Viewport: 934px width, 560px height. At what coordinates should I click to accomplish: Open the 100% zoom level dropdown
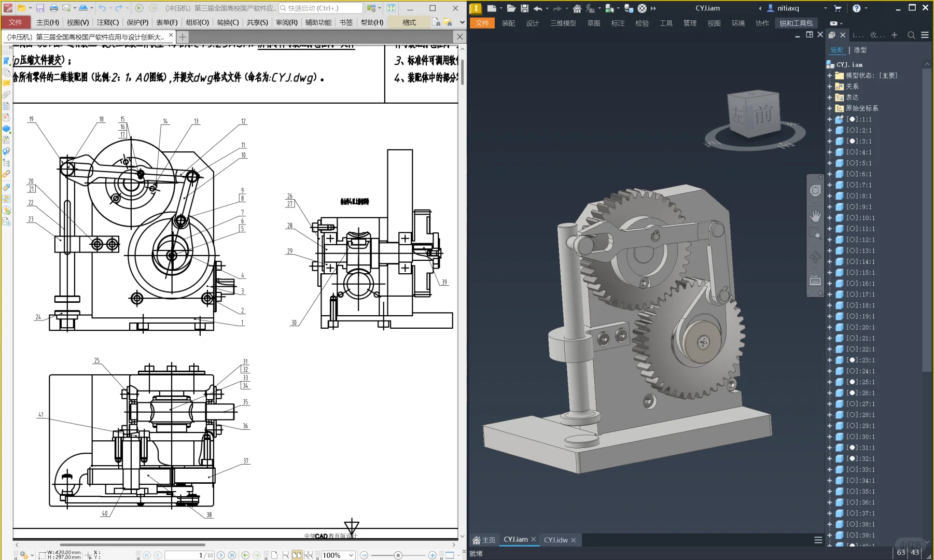coord(351,555)
